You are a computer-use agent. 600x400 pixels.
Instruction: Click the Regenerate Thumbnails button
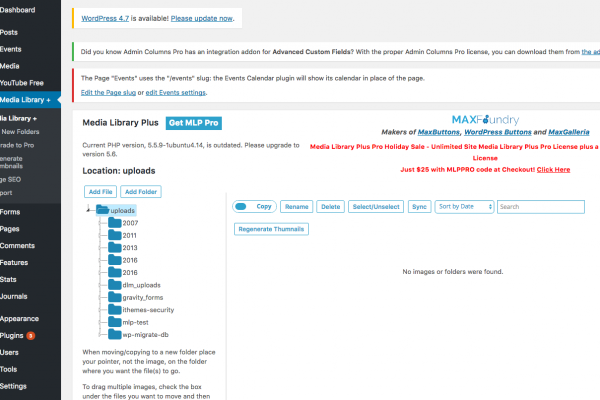click(271, 229)
